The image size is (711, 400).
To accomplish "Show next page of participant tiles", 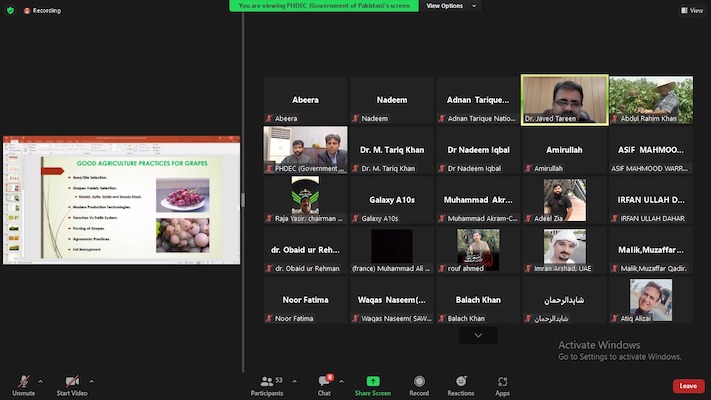I will pyautogui.click(x=478, y=335).
